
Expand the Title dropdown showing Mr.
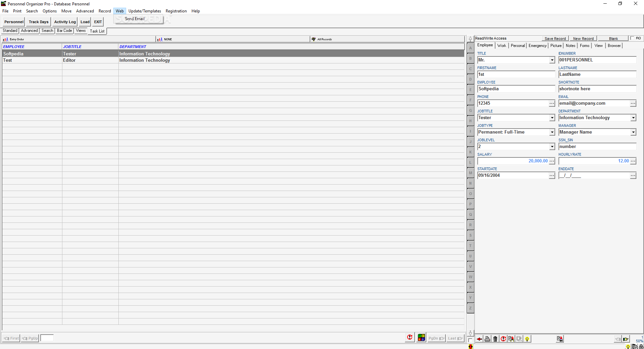552,60
